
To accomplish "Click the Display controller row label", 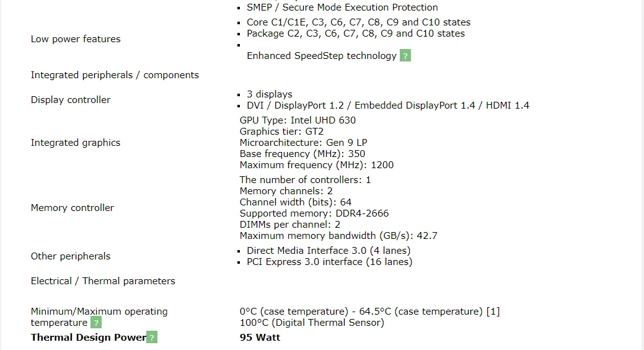I will point(71,100).
